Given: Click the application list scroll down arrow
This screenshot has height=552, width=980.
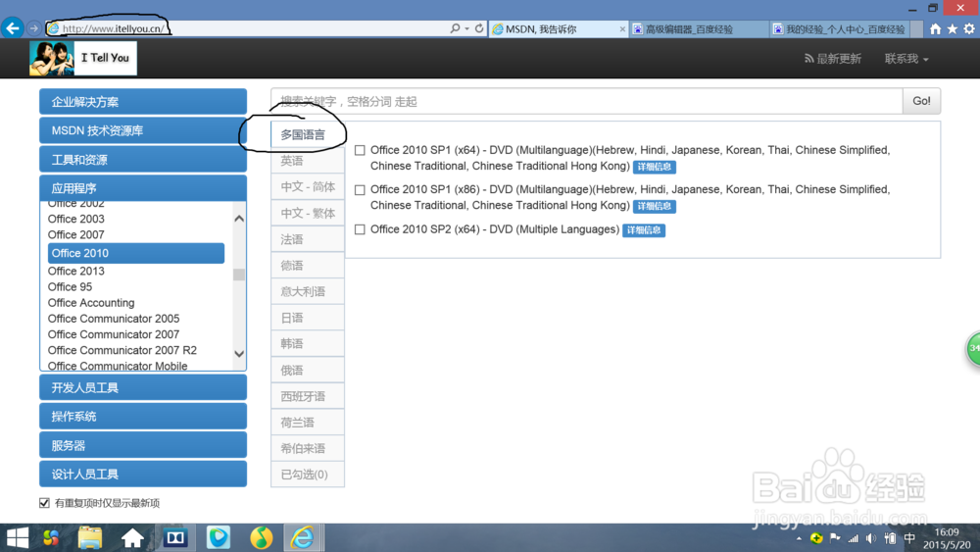Looking at the screenshot, I should (x=239, y=354).
